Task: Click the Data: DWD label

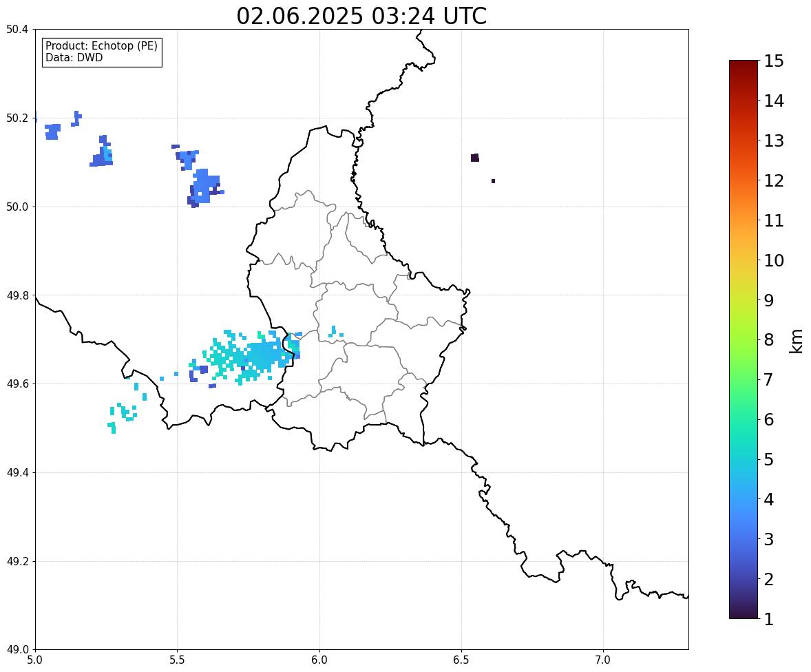Action: (x=74, y=57)
